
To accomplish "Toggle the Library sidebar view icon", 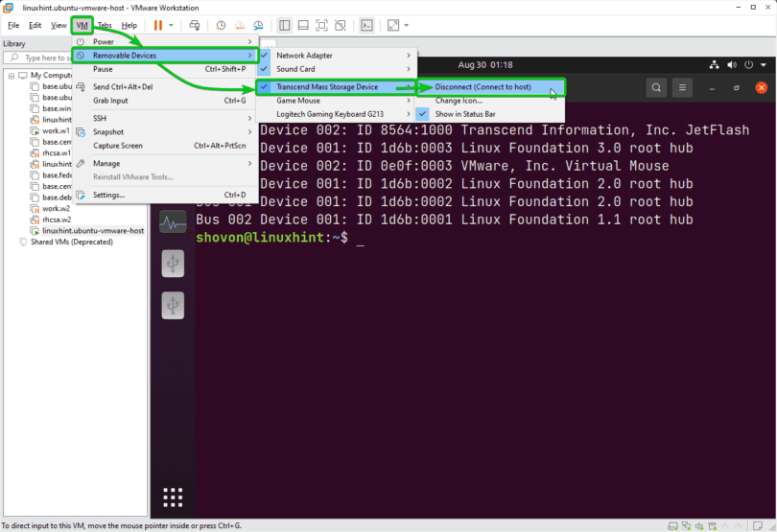I will (x=285, y=25).
